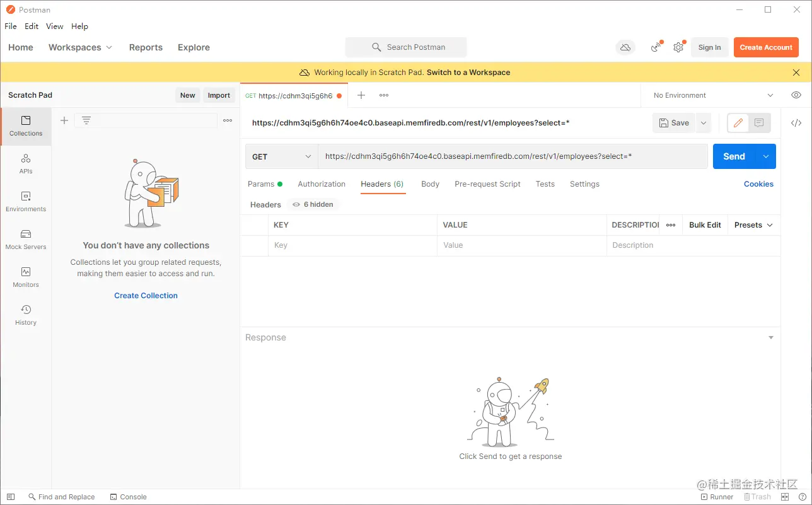Open the History sidebar section
The height and width of the screenshot is (505, 812).
26,315
